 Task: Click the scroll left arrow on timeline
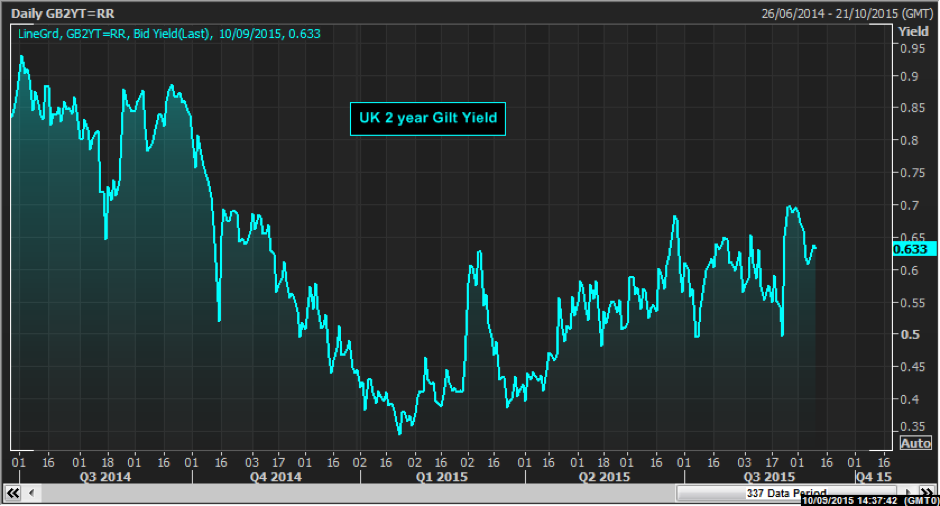click(x=32, y=494)
